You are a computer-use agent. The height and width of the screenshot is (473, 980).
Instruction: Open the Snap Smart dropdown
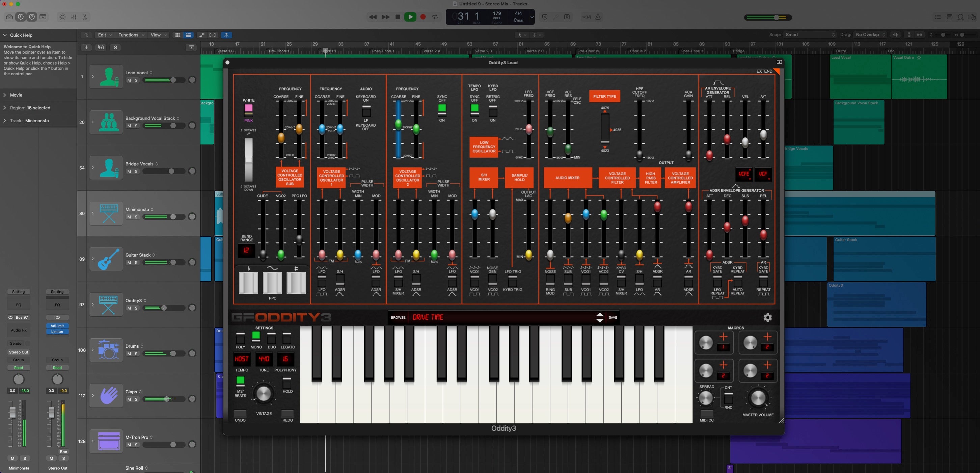(x=810, y=35)
